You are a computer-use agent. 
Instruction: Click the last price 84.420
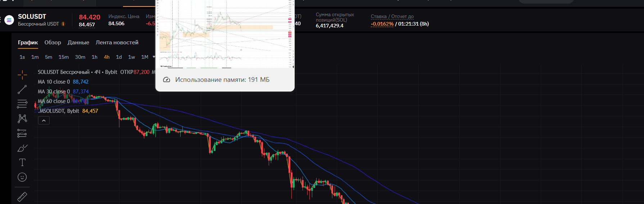coord(90,17)
